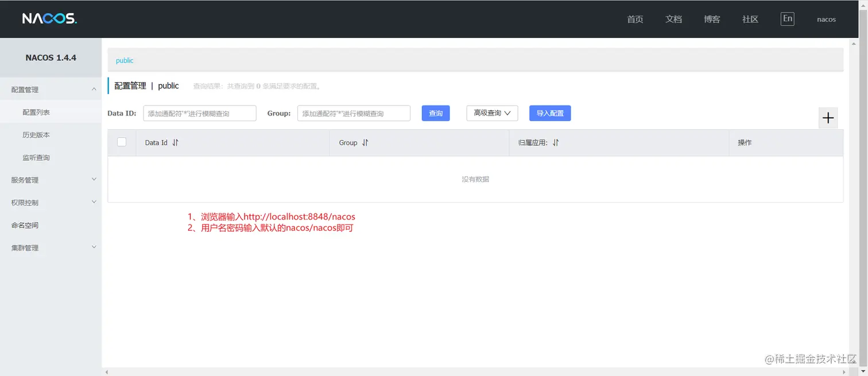This screenshot has height=376, width=868.
Task: Focus the Data ID search field
Action: [200, 113]
